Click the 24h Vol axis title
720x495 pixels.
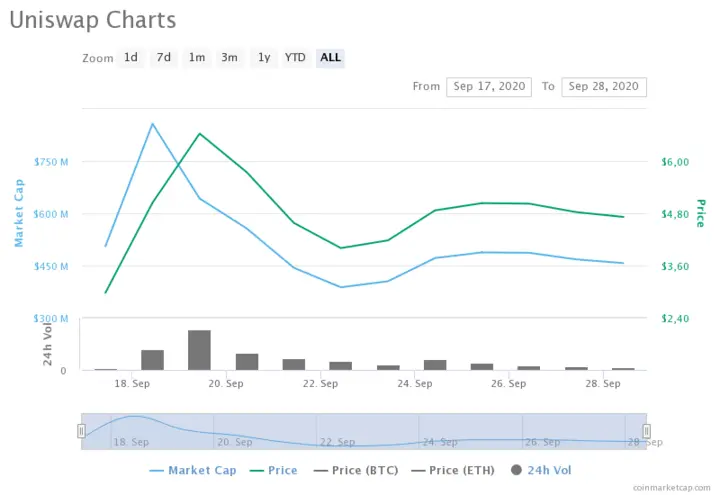coord(48,344)
